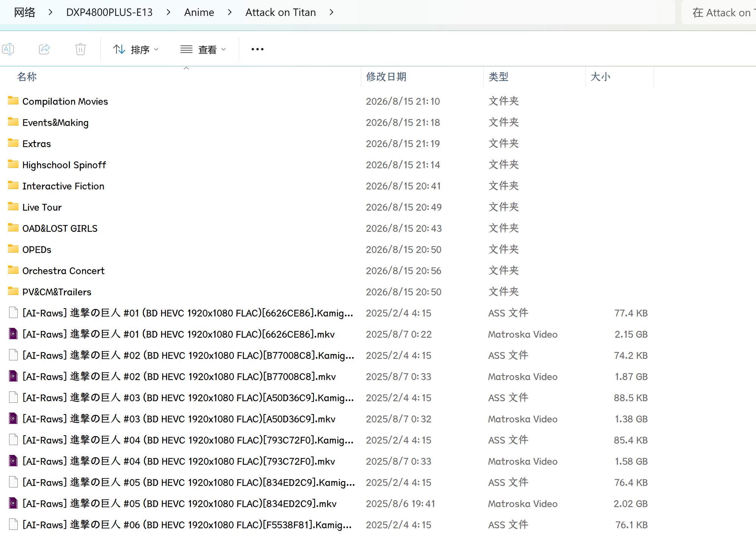Viewport: 756px width, 537px height.
Task: Open the 排序 sort dropdown
Action: (x=136, y=50)
